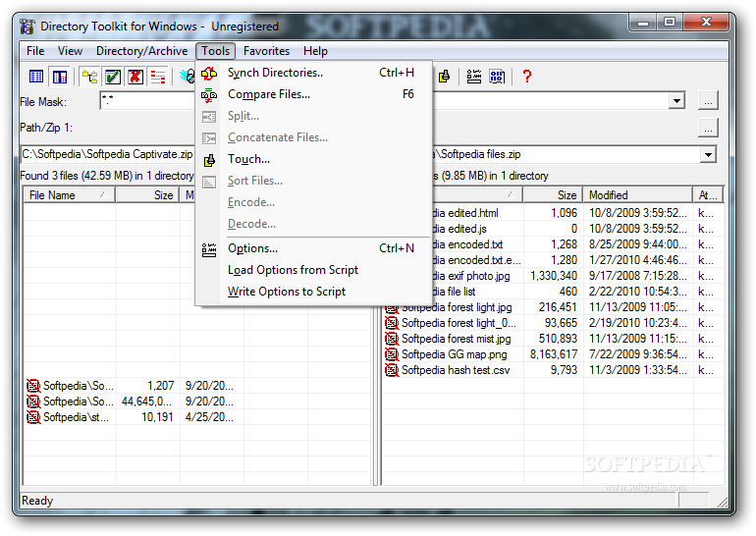Open the File menu
756x536 pixels.
(x=35, y=51)
